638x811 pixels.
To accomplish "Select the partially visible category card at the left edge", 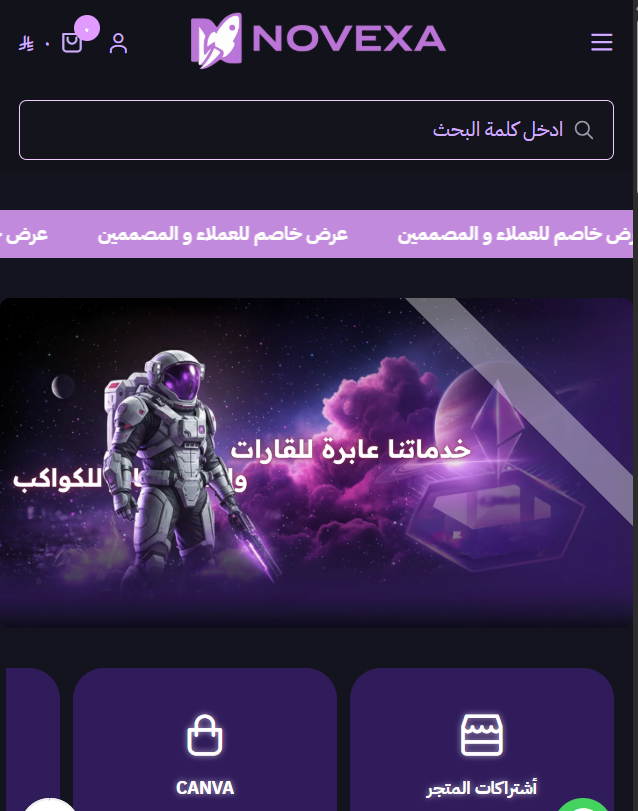I will pos(33,740).
